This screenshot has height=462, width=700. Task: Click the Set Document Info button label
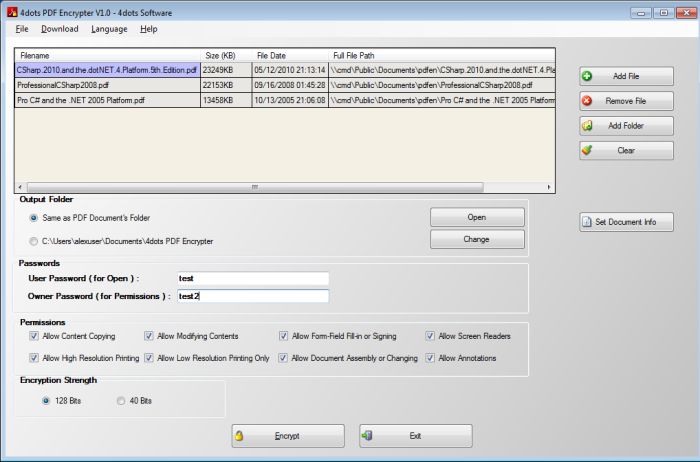(x=626, y=222)
